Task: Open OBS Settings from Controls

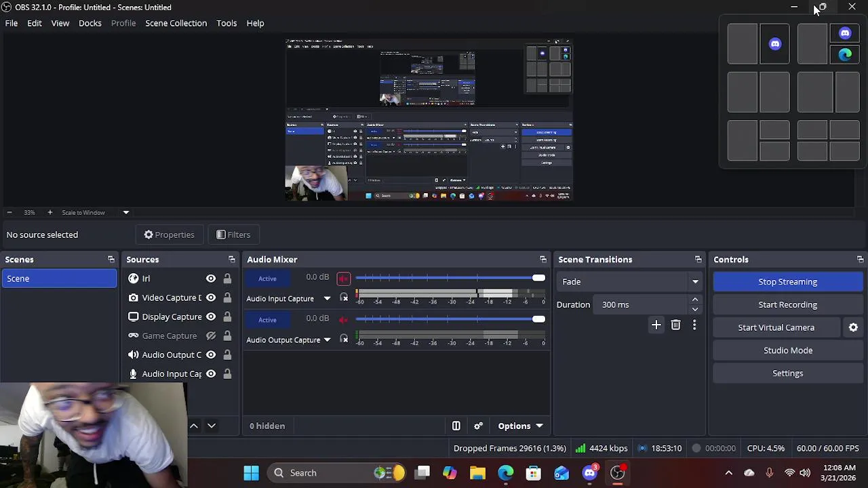Action: [788, 373]
